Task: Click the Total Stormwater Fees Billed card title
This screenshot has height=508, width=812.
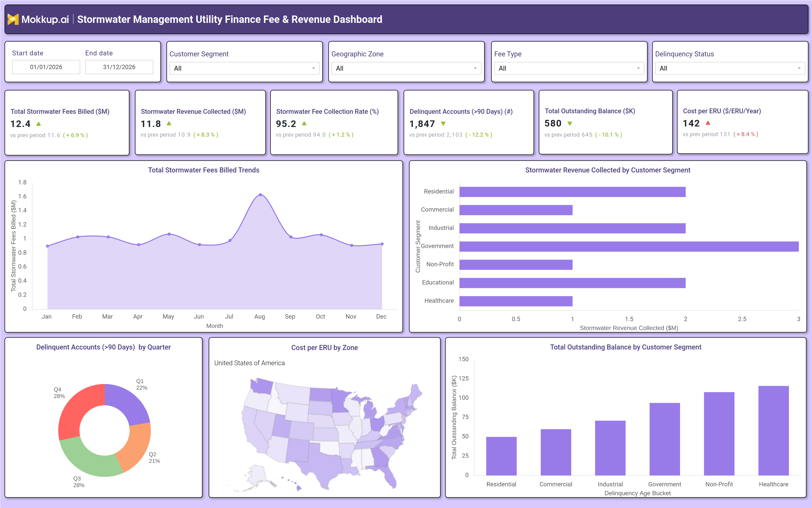Action: click(60, 112)
